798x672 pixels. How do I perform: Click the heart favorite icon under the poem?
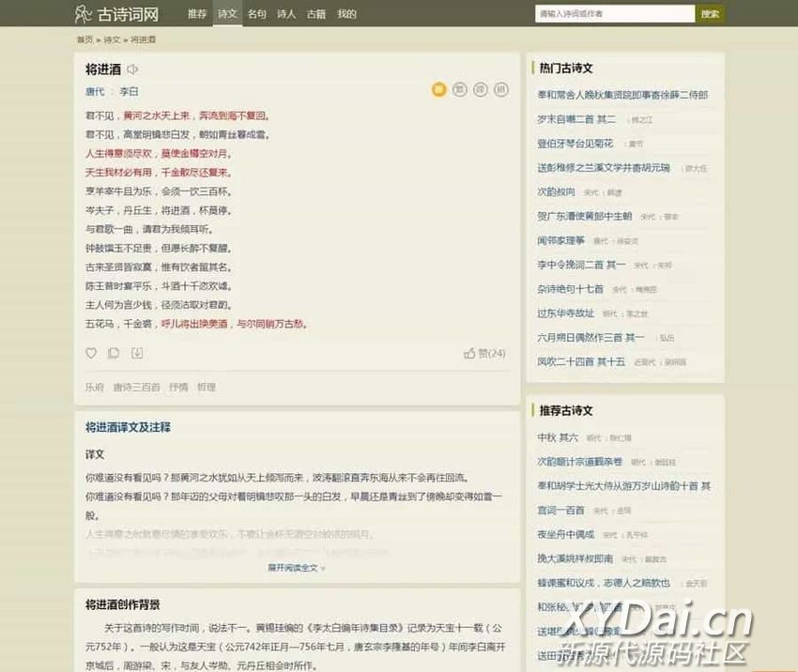[91, 354]
